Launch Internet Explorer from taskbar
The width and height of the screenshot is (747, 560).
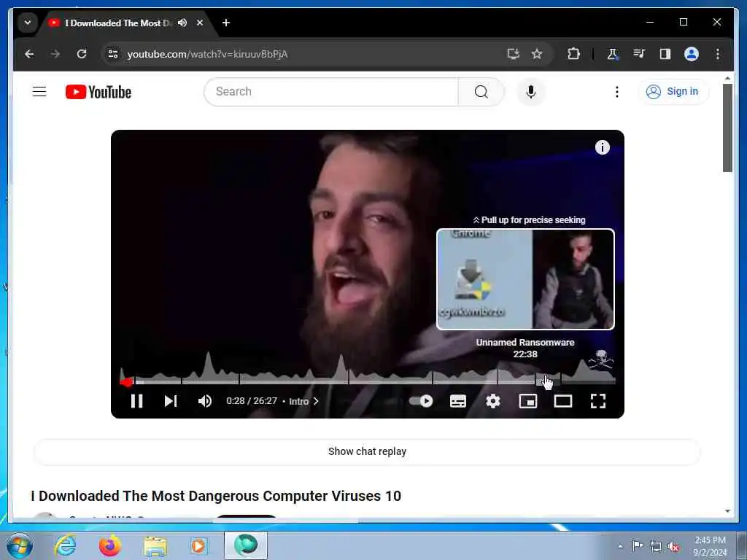(x=65, y=545)
